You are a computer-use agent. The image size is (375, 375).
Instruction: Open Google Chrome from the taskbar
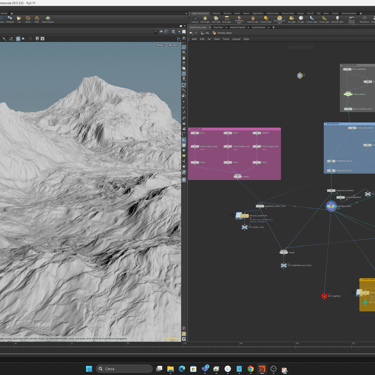pos(251,369)
